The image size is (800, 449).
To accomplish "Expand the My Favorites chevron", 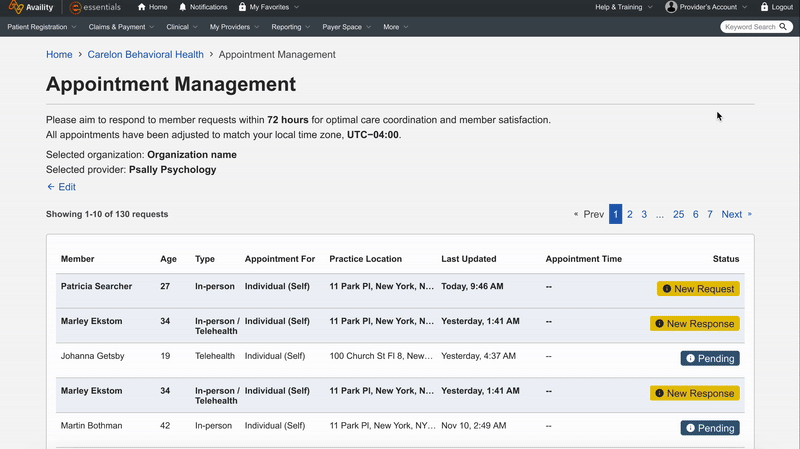I will (296, 7).
